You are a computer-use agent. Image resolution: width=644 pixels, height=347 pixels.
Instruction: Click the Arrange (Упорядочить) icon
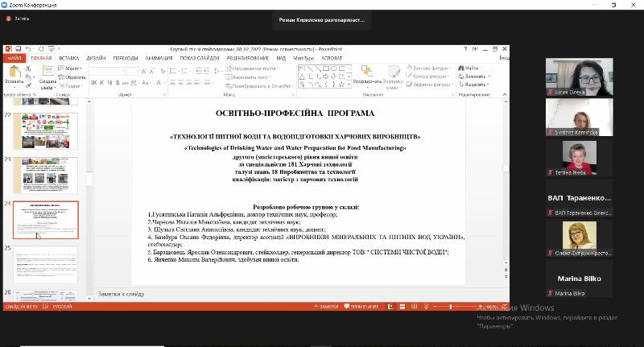pos(367,71)
